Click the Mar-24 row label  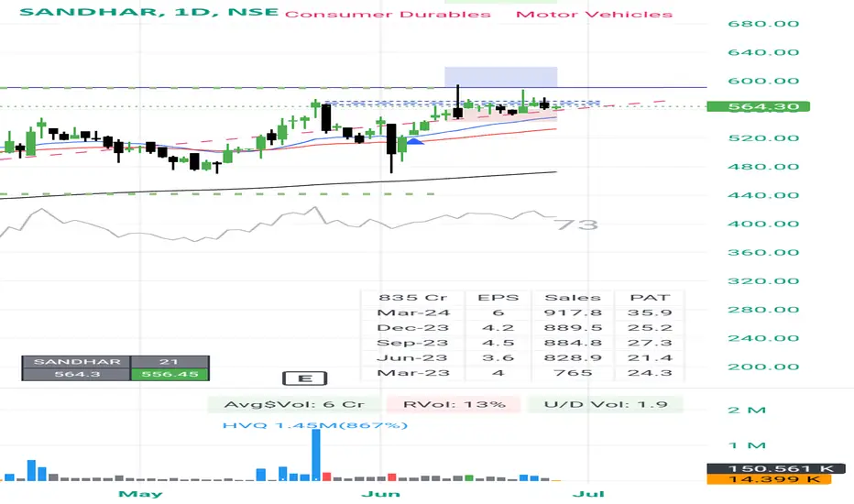point(413,312)
